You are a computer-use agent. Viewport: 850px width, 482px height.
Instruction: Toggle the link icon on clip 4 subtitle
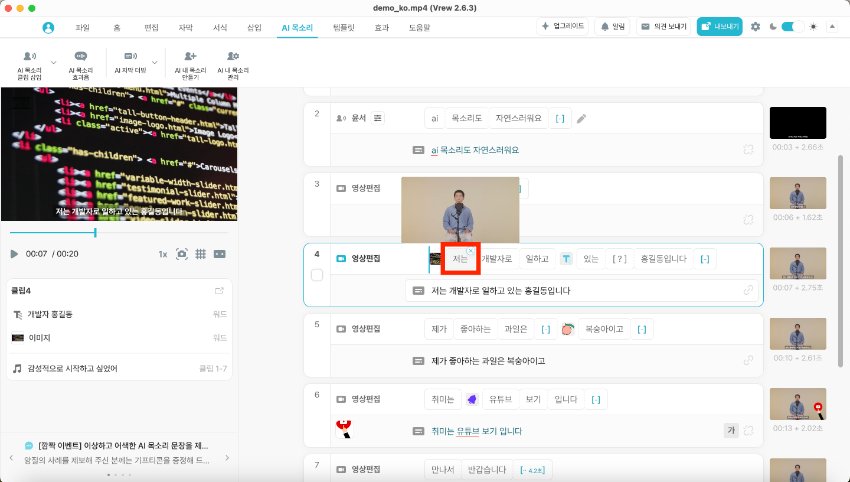click(748, 290)
